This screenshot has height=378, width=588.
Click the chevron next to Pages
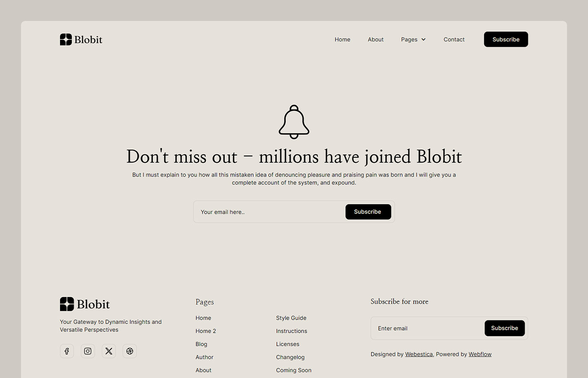(424, 39)
